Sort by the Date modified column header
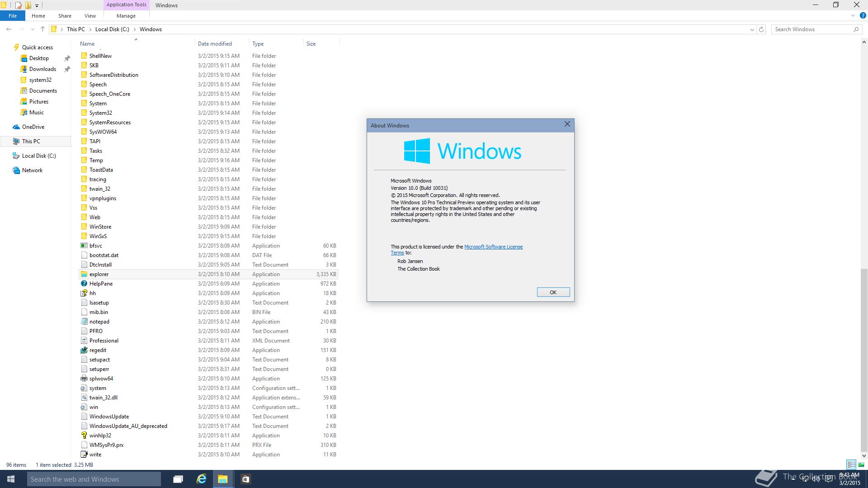 (x=222, y=44)
